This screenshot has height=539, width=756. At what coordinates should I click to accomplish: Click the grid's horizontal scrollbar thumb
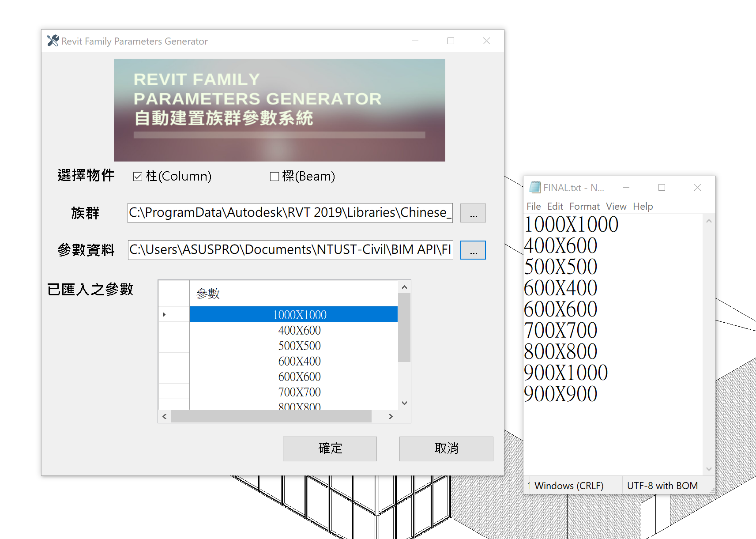pos(271,416)
